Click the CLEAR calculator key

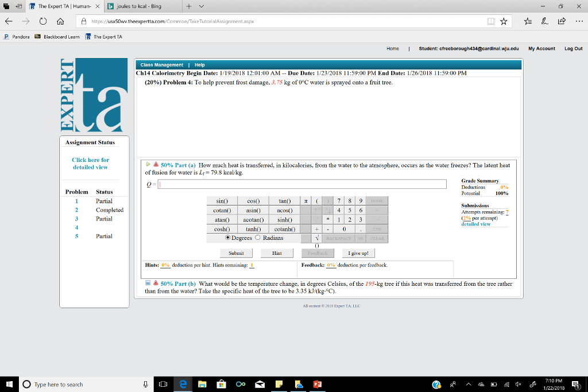[x=377, y=238]
